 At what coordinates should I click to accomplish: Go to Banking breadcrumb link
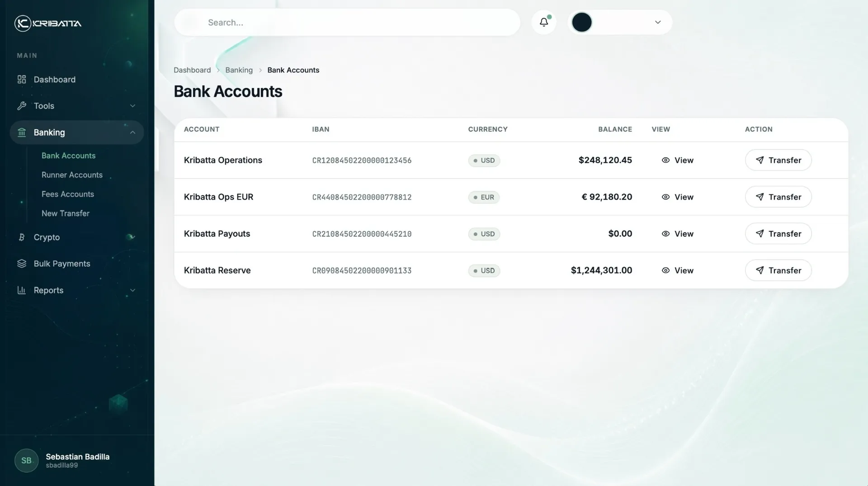(x=239, y=70)
